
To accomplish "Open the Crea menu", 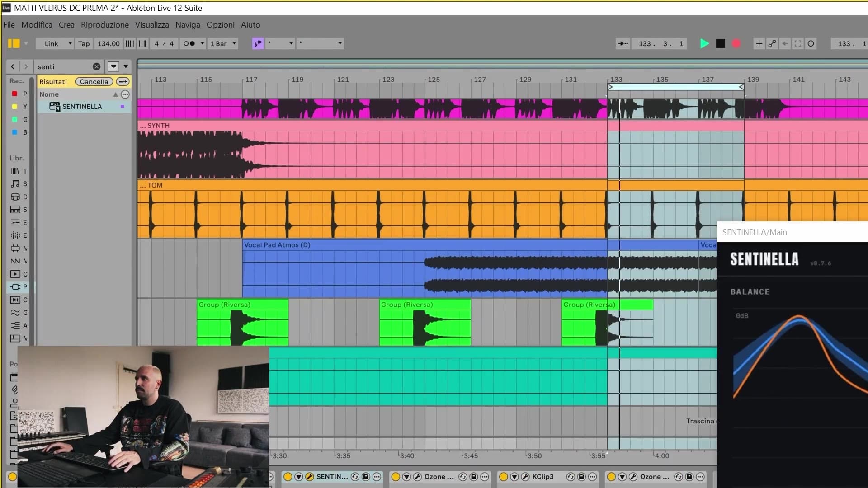I will click(66, 25).
